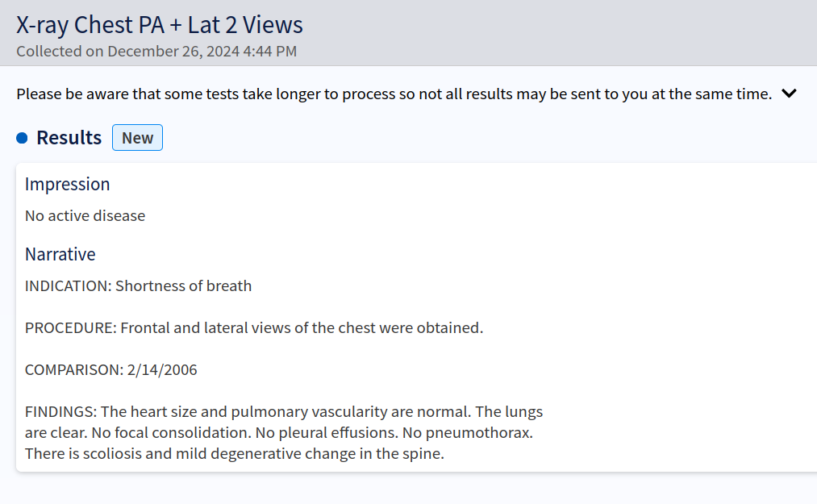The width and height of the screenshot is (817, 504).
Task: Select the No active disease text
Action: pos(85,215)
